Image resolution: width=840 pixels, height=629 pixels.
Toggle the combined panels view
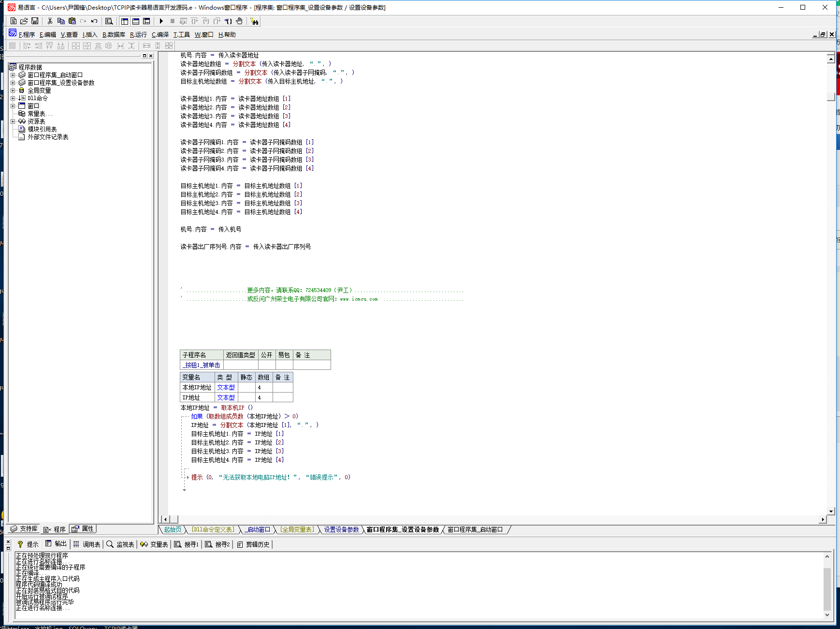147,21
